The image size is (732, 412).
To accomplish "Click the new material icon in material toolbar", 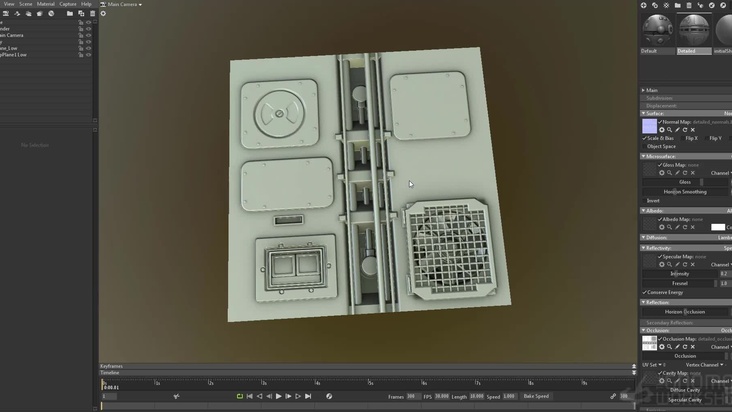I will click(643, 5).
